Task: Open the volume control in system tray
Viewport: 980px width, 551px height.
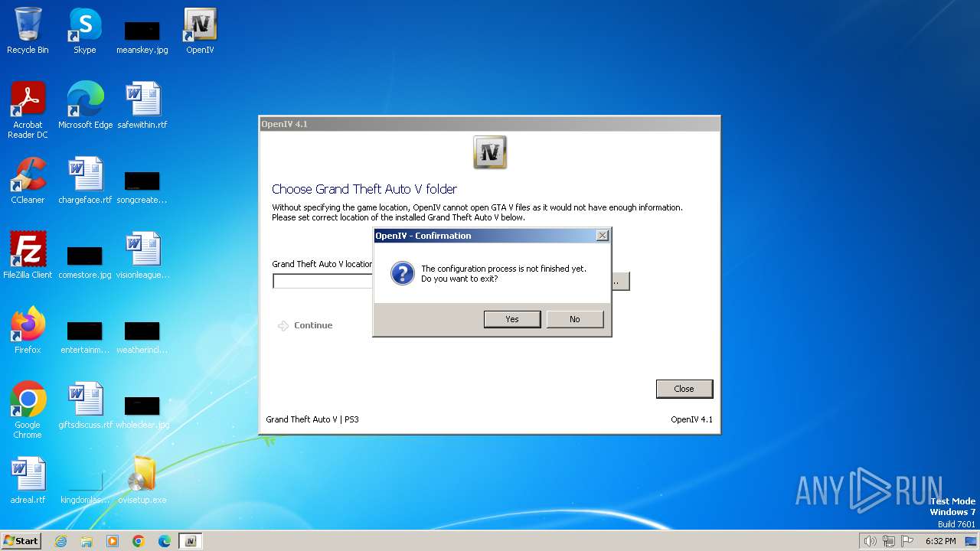Action: point(871,541)
